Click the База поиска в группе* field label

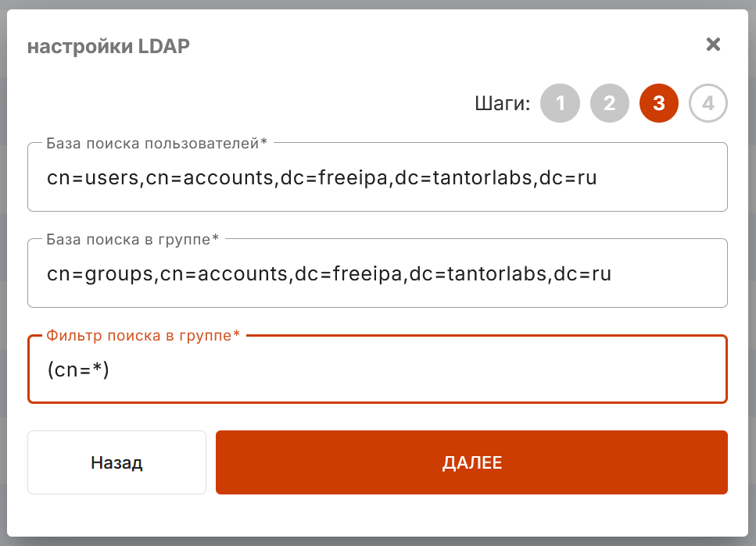(133, 240)
